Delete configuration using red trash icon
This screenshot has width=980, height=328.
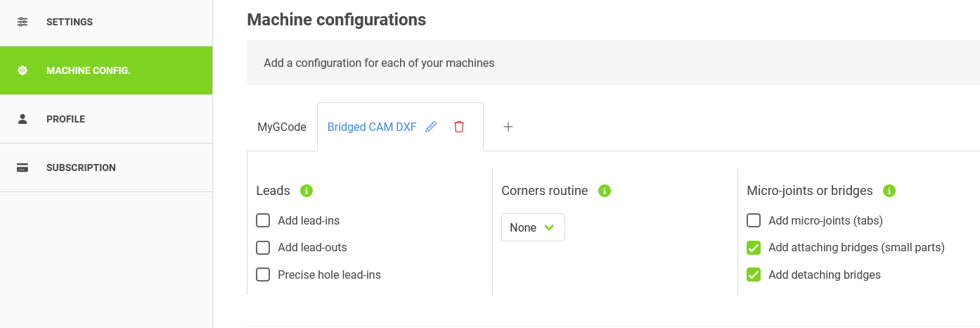click(459, 127)
